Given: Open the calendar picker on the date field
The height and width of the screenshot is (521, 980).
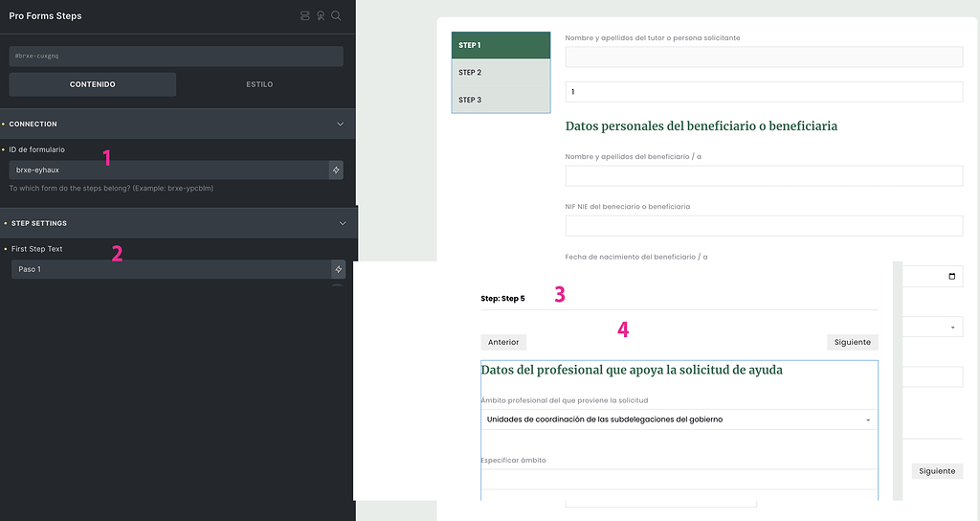Looking at the screenshot, I should (951, 277).
